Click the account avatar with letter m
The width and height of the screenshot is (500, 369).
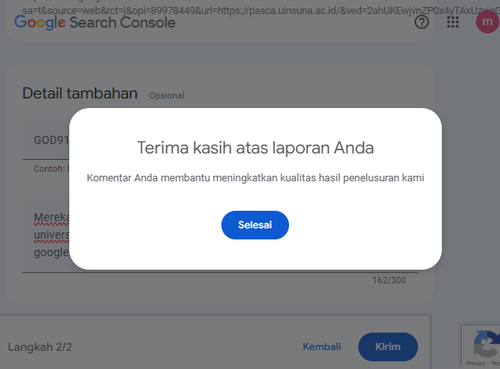487,22
